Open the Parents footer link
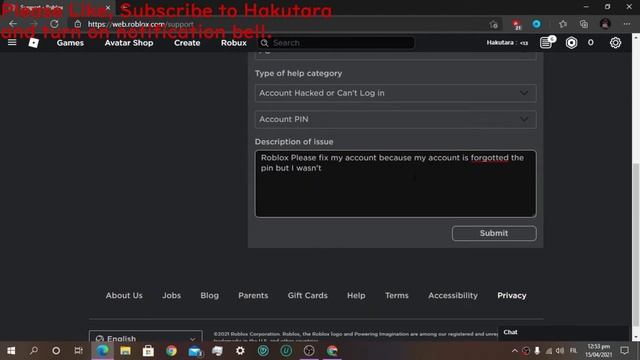Image resolution: width=640 pixels, height=360 pixels. pos(253,295)
